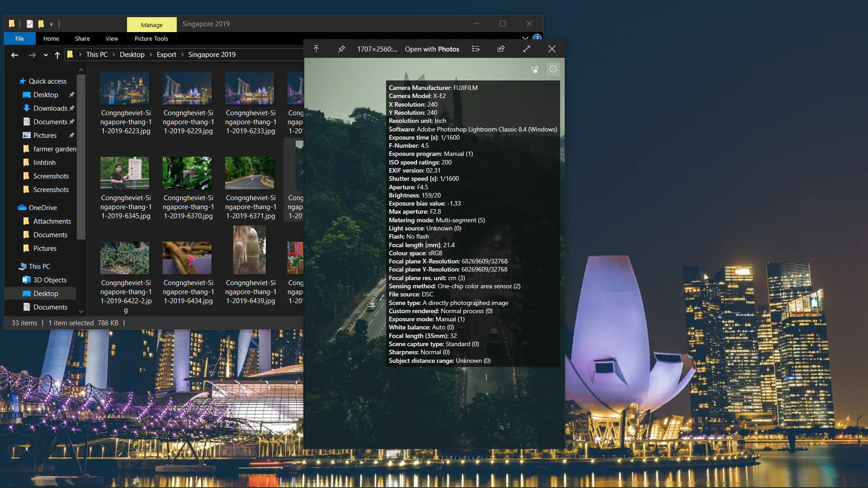The width and height of the screenshot is (868, 488).
Task: Click the properties checkmark icon in title bar
Action: click(29, 23)
